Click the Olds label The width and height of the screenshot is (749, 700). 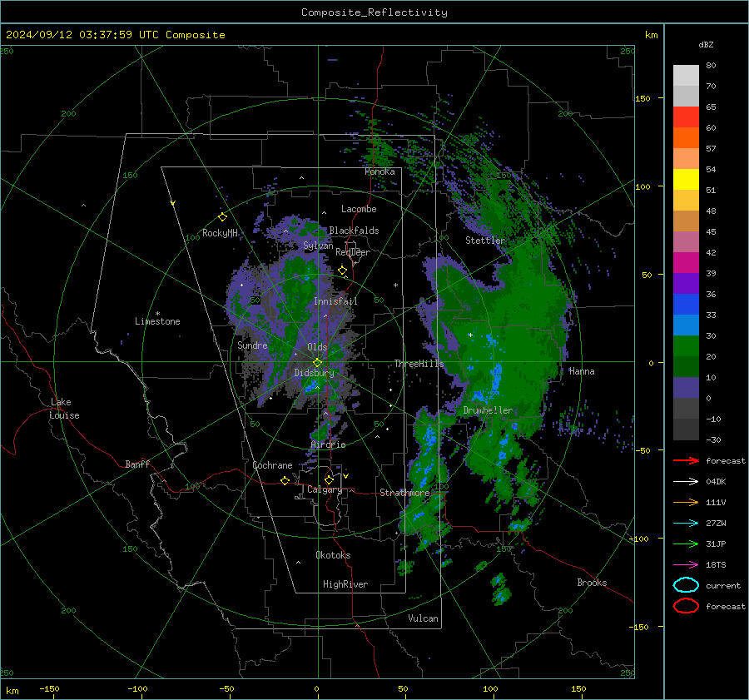[317, 347]
